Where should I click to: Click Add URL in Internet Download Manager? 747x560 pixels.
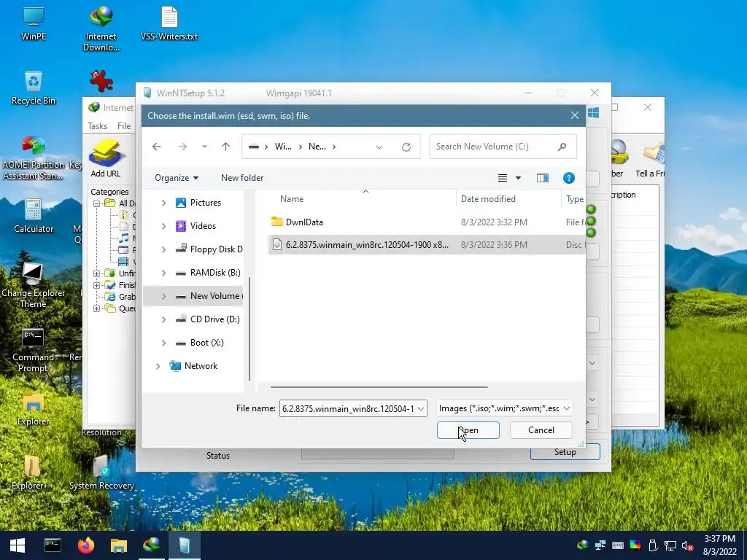106,159
